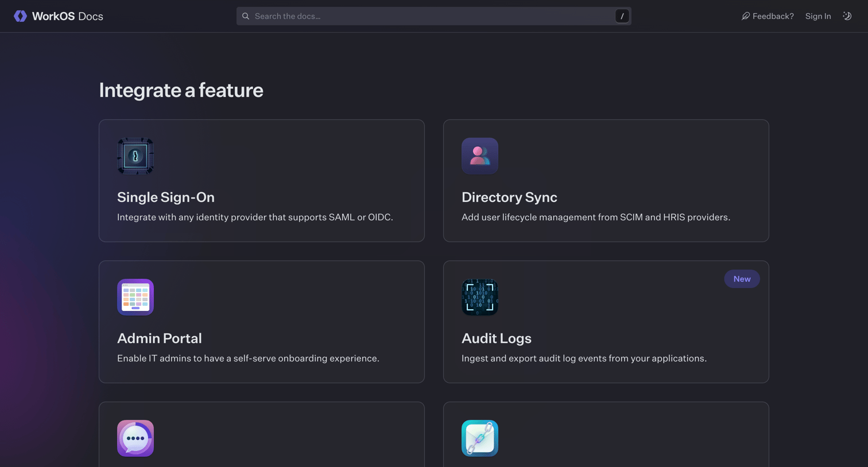Click the SCIM and HRIS description text
The image size is (868, 467).
(x=596, y=217)
